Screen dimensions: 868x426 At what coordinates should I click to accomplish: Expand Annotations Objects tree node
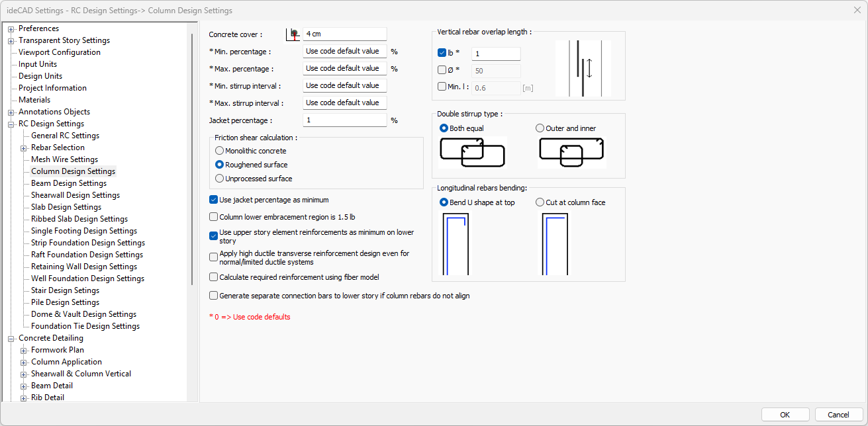11,112
